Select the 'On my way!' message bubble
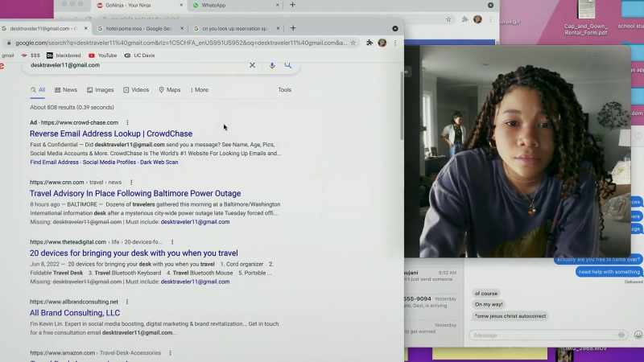Viewport: 644px width, 362px height. coord(489,305)
